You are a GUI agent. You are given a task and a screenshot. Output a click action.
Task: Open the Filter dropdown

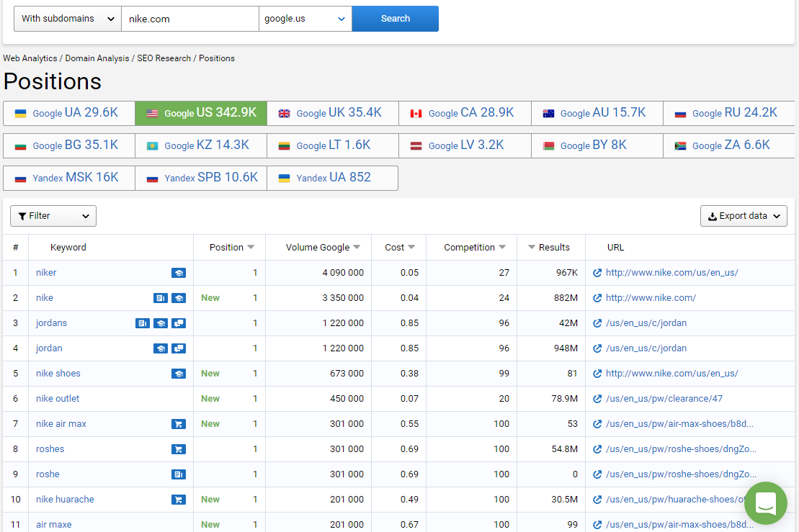coord(53,216)
